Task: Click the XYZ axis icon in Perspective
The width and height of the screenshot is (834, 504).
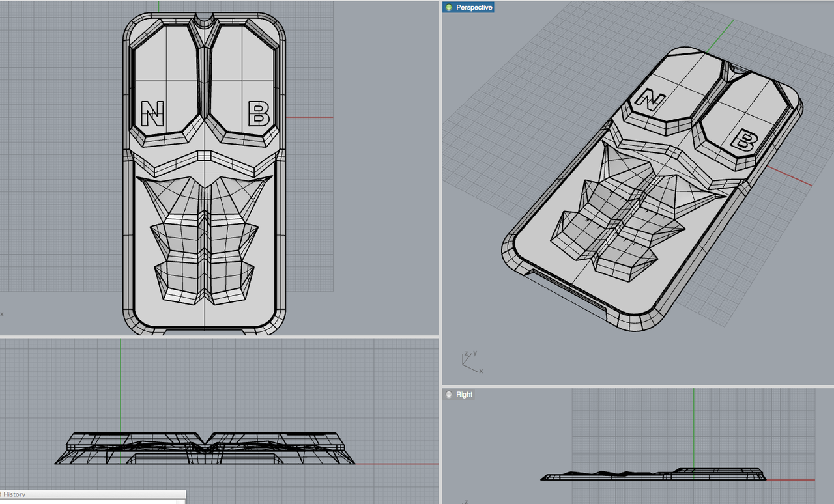Action: point(470,361)
